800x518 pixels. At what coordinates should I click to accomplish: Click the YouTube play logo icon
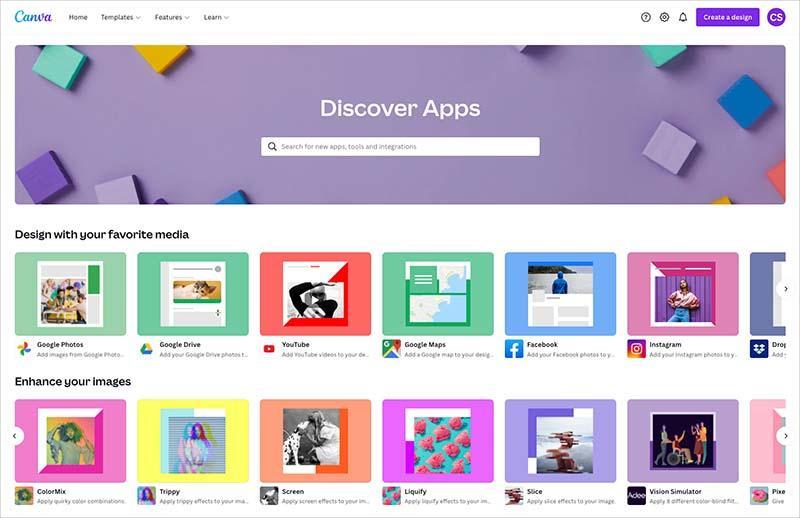(269, 349)
